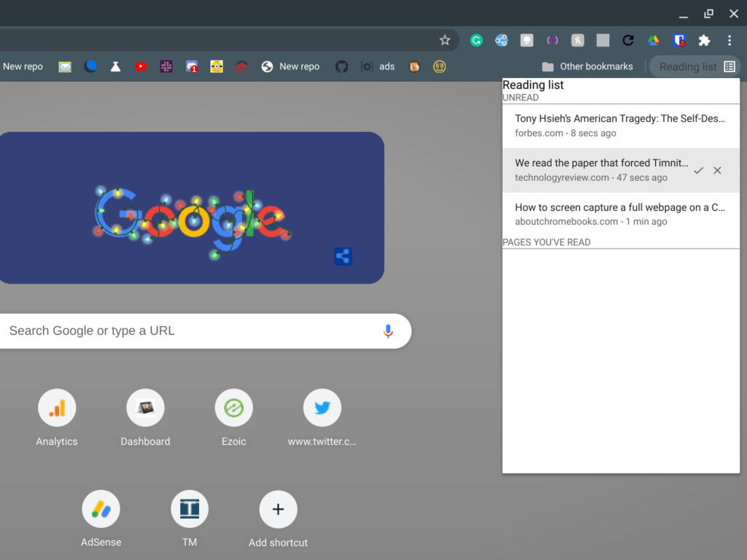
Task: Open the Google Drive extension
Action: pyautogui.click(x=653, y=40)
